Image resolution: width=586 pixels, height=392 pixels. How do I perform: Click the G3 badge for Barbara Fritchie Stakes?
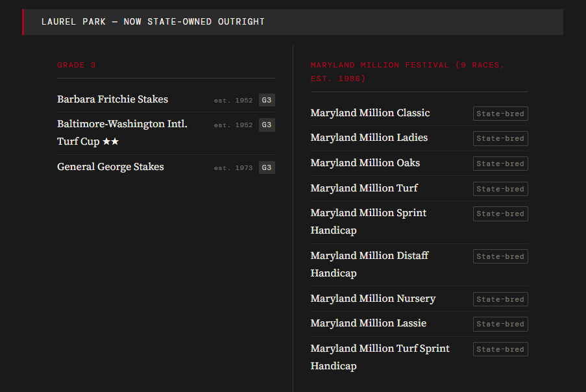[x=267, y=100]
